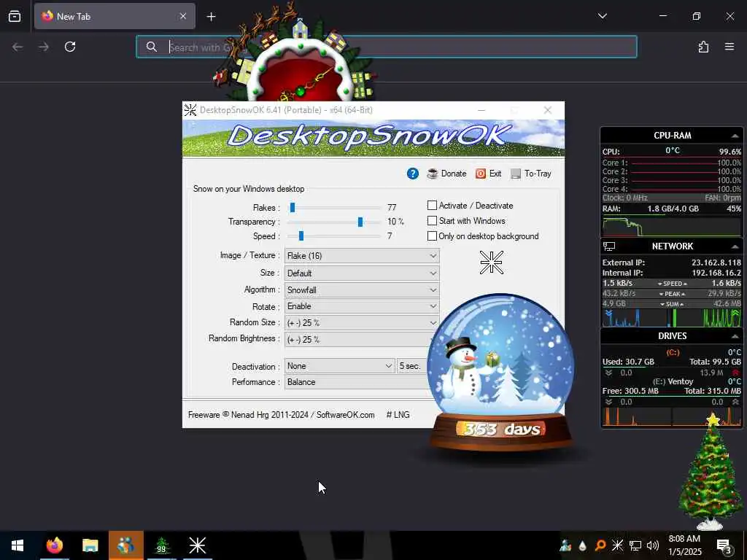Viewport: 747px width, 560px height.
Task: Click the orange magnifier tray icon
Action: (x=600, y=545)
